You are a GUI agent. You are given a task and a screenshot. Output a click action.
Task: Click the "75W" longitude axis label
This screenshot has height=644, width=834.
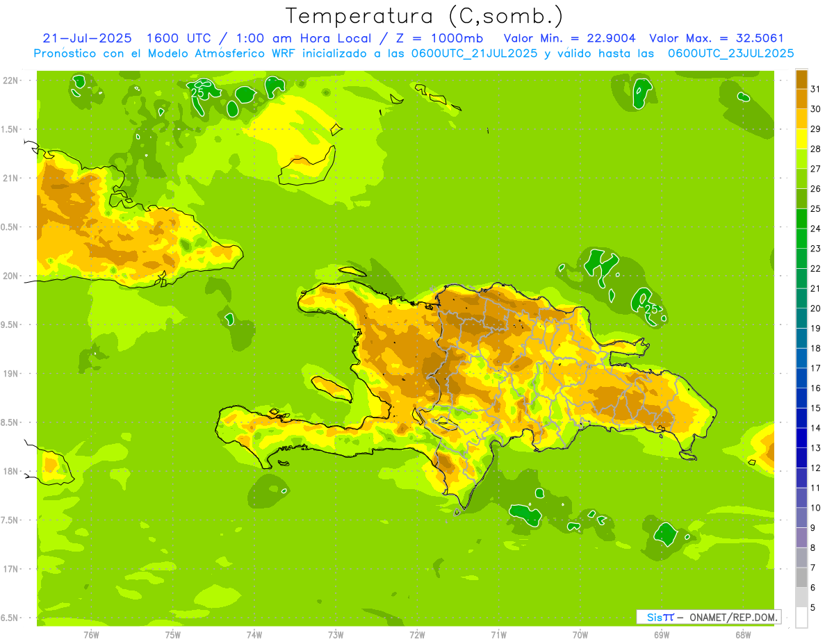(x=173, y=634)
